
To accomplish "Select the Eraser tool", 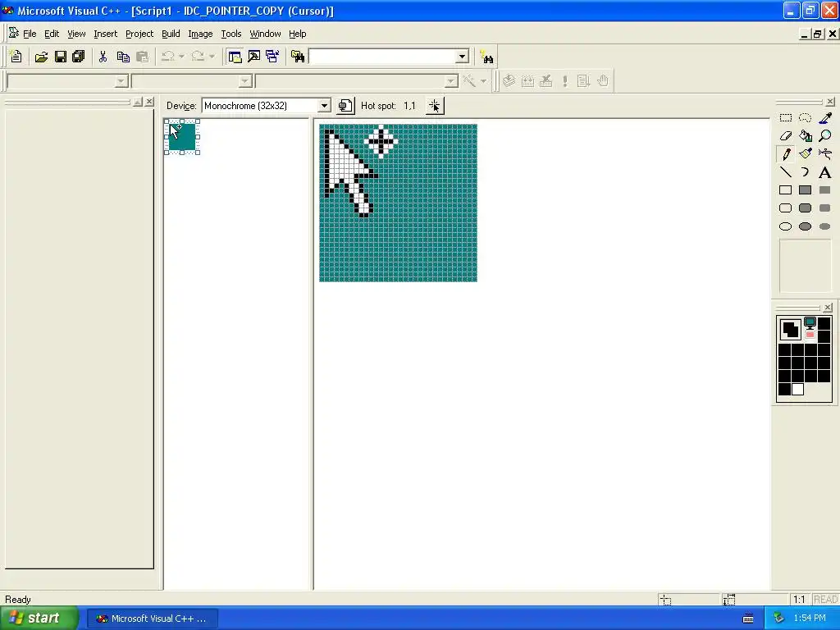I will pos(785,136).
